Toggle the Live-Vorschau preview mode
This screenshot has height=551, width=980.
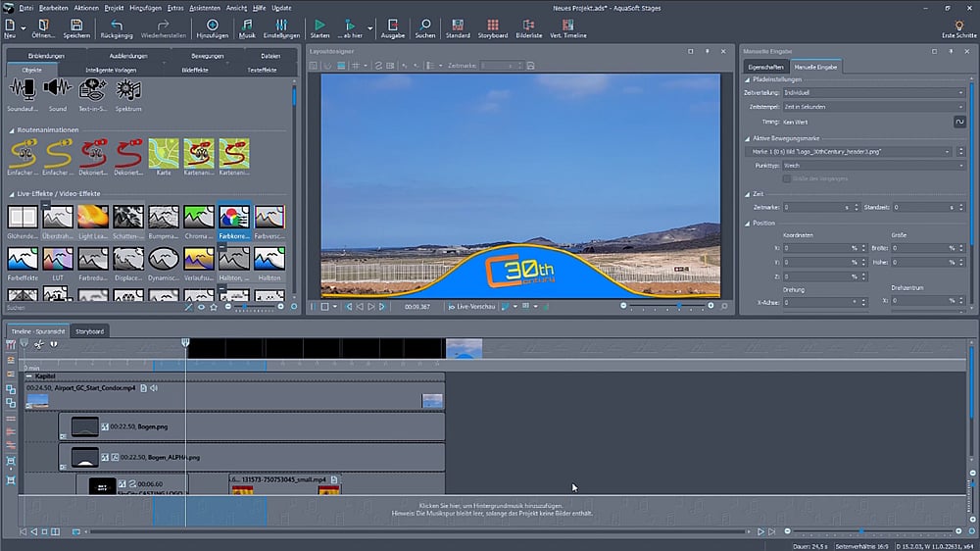coord(473,307)
